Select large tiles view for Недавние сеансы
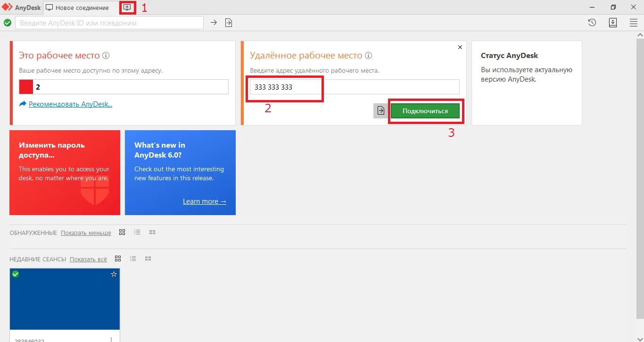This screenshot has width=644, height=342. click(x=118, y=259)
